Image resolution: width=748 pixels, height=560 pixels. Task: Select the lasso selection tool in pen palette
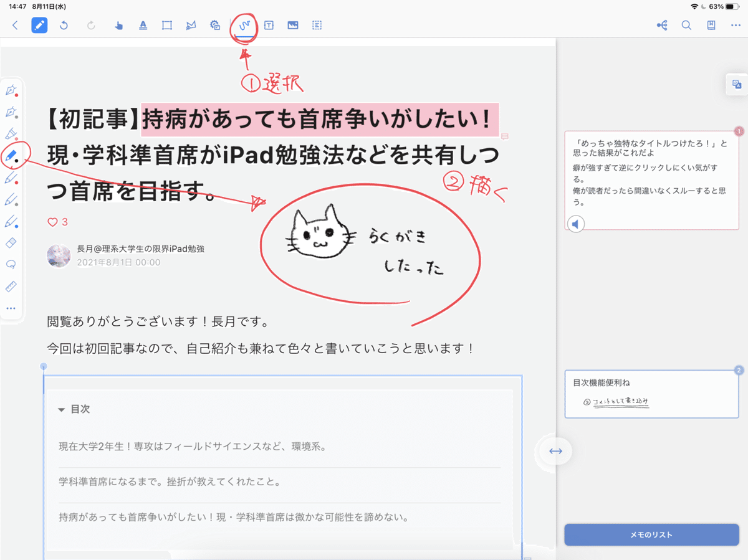click(x=11, y=265)
